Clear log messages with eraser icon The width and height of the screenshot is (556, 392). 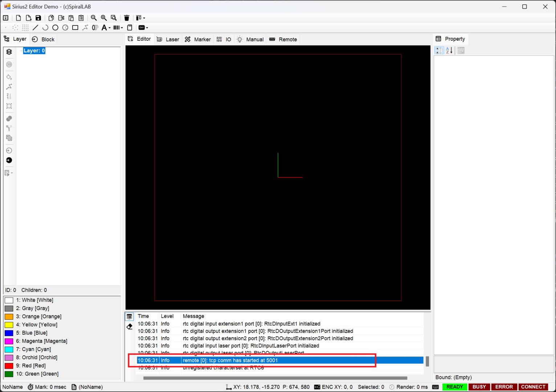[130, 327]
